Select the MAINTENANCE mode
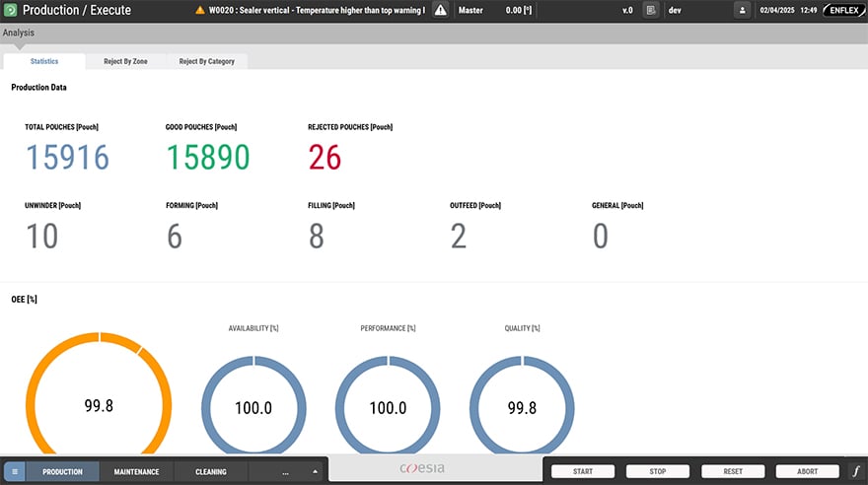868x485 pixels. [136, 472]
